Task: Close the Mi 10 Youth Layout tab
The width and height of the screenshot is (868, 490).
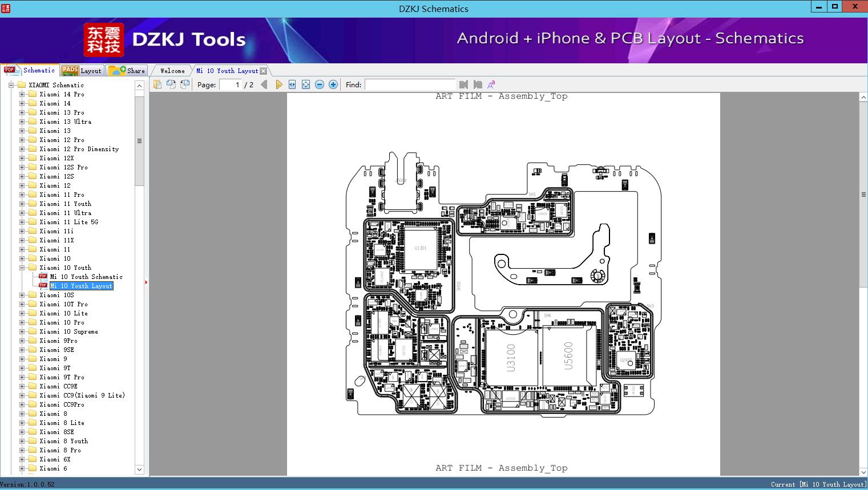Action: coord(263,71)
